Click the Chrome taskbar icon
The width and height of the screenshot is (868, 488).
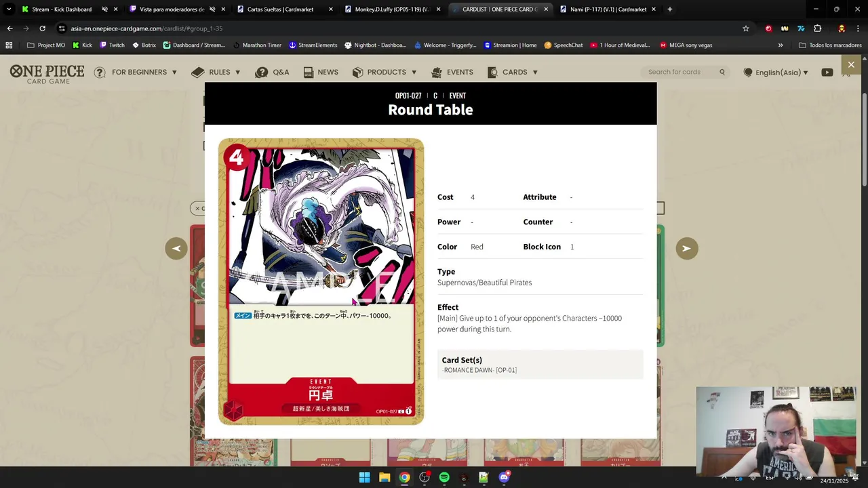pos(404,477)
